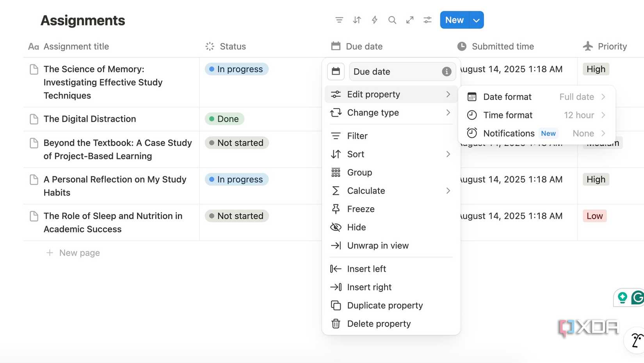Click the info icon in the Due date field
Image resolution: width=644 pixels, height=363 pixels.
[x=447, y=71]
